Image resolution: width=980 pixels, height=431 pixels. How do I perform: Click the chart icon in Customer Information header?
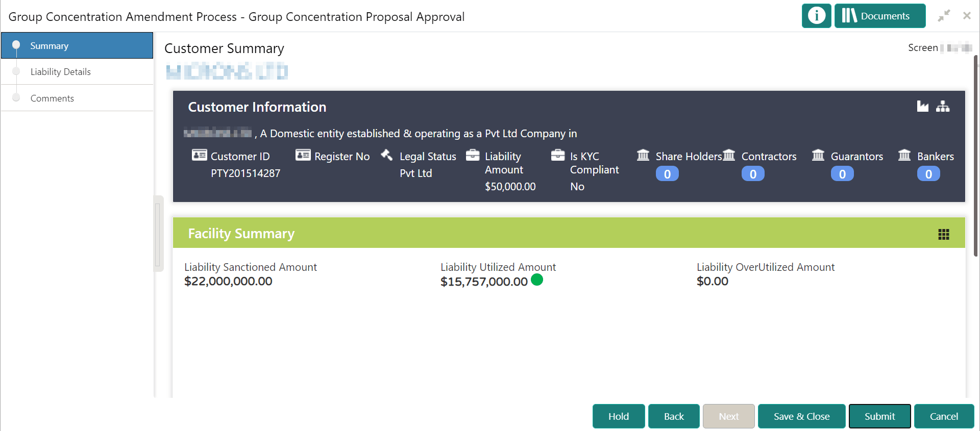tap(923, 107)
